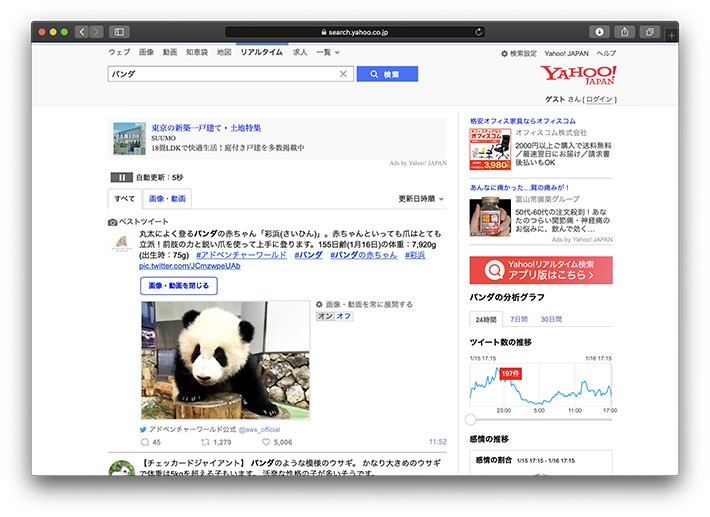Click the gear icon by 画像・動画を常に展開する
This screenshot has height=517, width=710.
pyautogui.click(x=319, y=304)
